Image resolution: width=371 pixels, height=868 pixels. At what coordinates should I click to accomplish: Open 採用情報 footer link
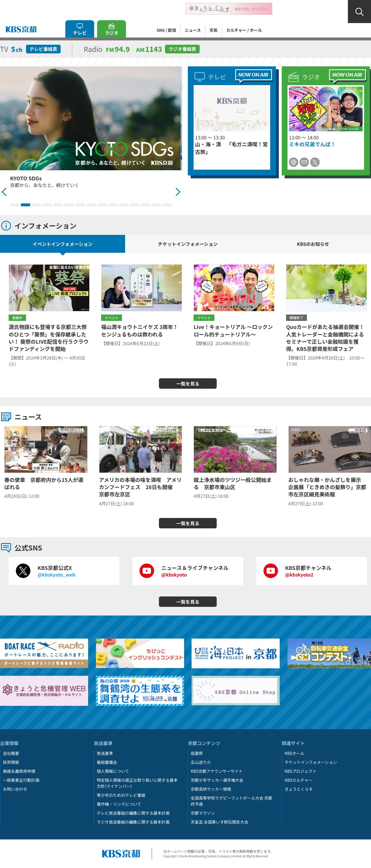11,763
